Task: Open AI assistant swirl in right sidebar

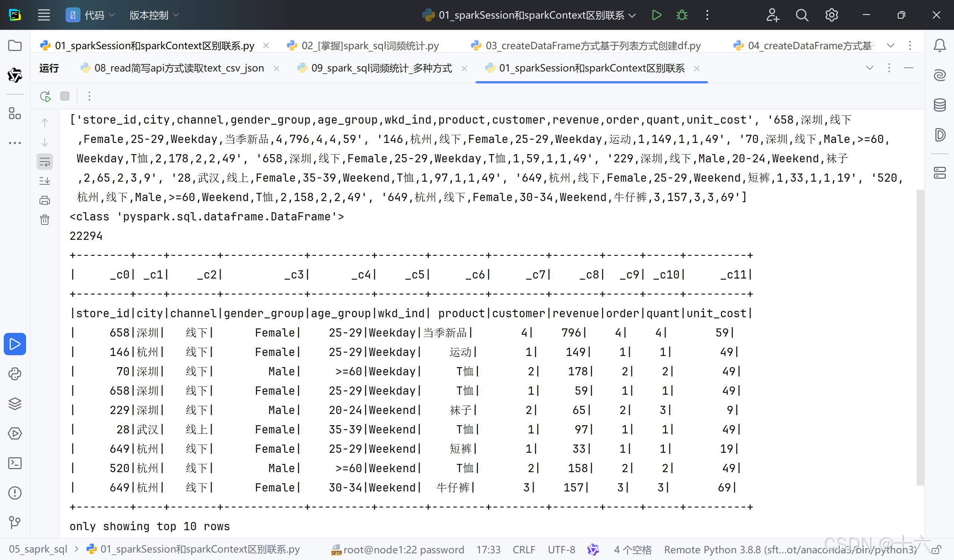Action: (939, 75)
